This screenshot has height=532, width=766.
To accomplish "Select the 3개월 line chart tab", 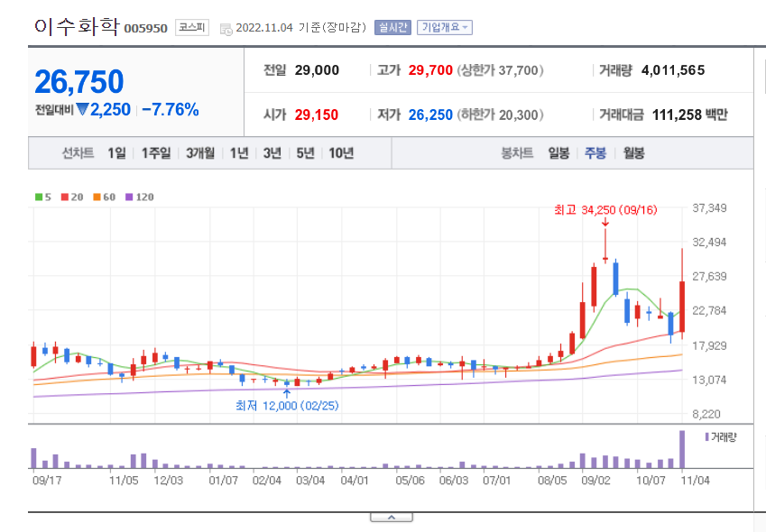I will (x=200, y=153).
